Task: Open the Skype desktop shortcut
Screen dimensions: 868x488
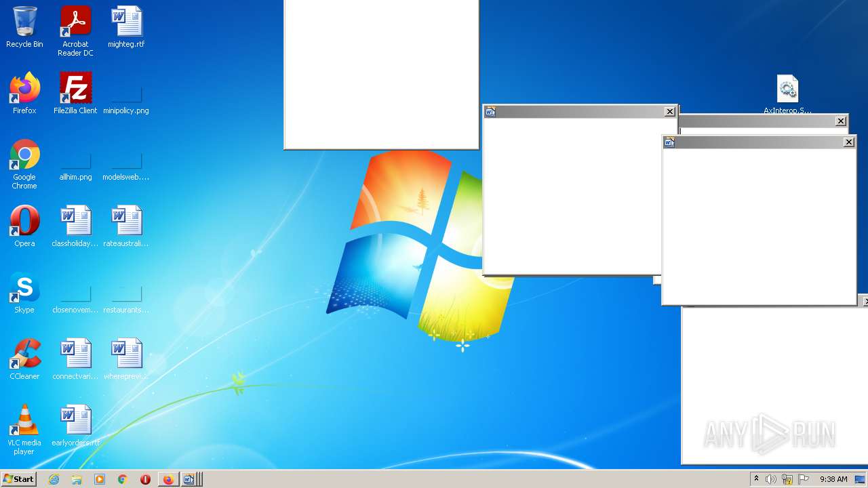Action: coord(24,293)
